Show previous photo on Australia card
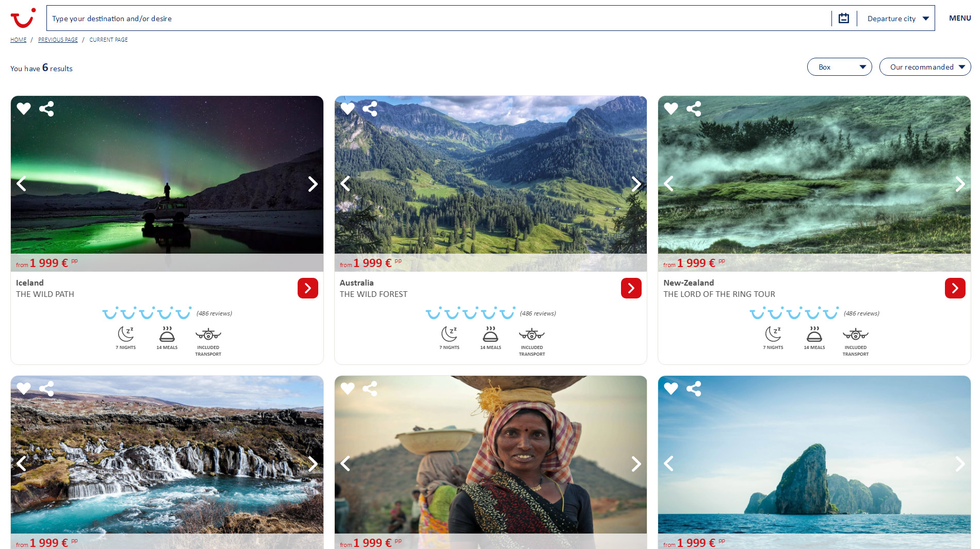 click(x=346, y=184)
